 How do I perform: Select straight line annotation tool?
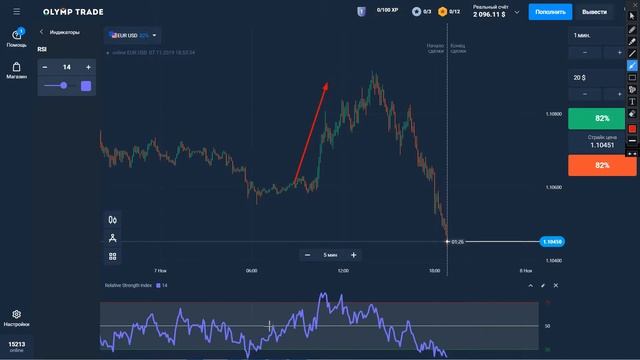coord(632,53)
